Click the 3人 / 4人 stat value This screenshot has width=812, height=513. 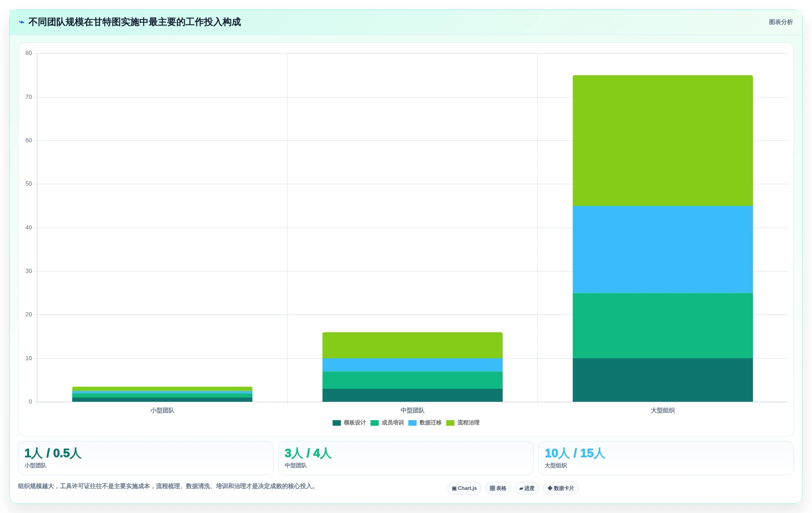tap(308, 453)
